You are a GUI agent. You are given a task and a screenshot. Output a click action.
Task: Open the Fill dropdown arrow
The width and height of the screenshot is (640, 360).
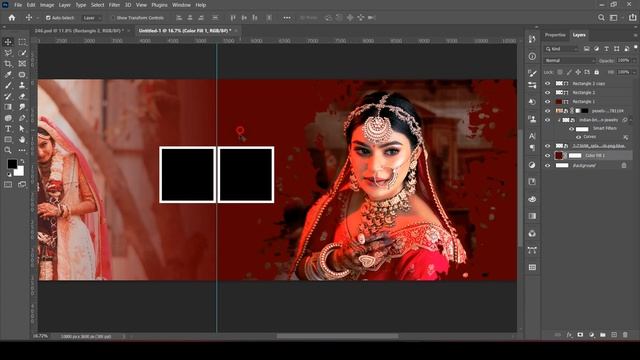[x=634, y=72]
